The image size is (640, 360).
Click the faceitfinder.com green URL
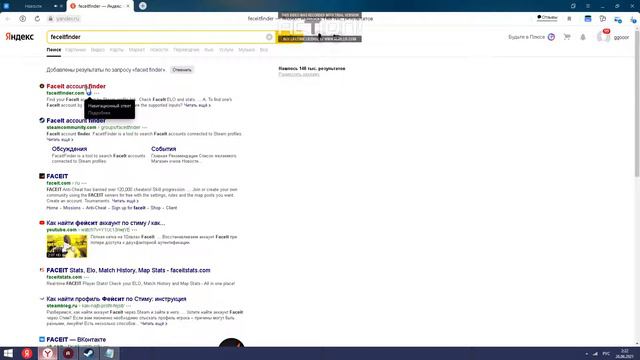[x=65, y=93]
